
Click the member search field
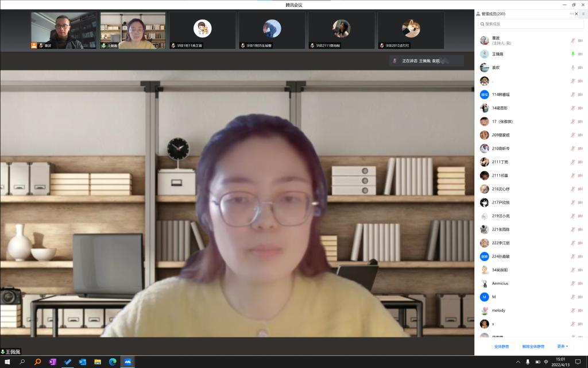531,24
